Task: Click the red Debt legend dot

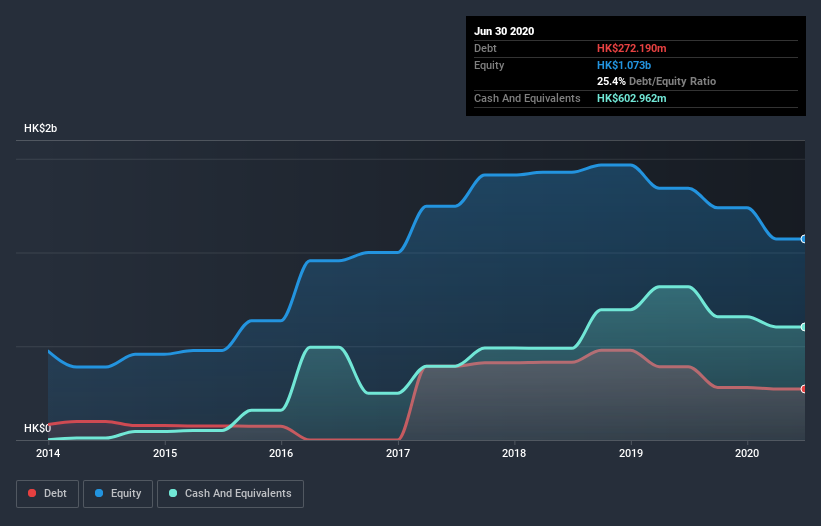Action: pyautogui.click(x=32, y=493)
